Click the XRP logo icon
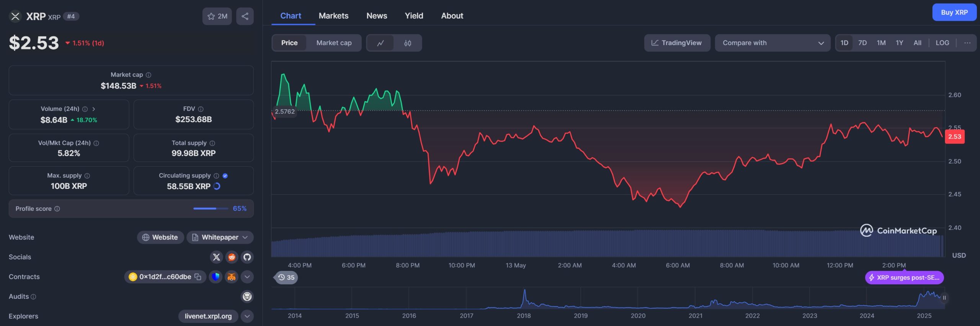The image size is (980, 326). [15, 16]
